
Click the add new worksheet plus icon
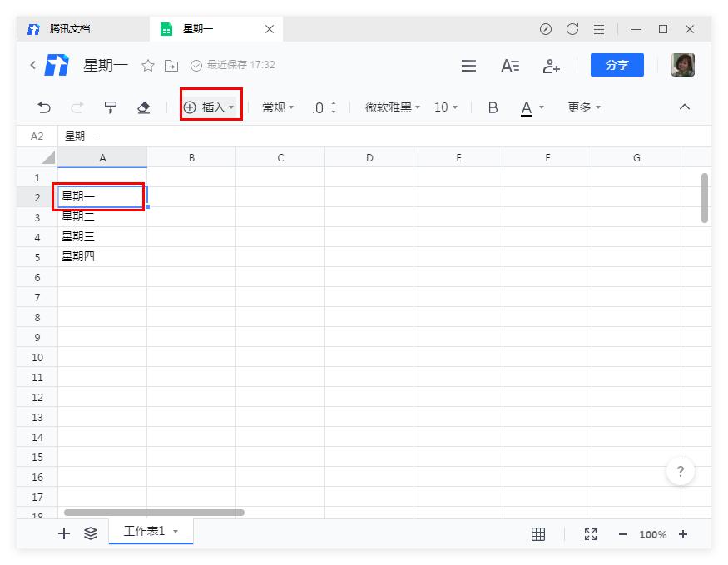click(x=64, y=533)
